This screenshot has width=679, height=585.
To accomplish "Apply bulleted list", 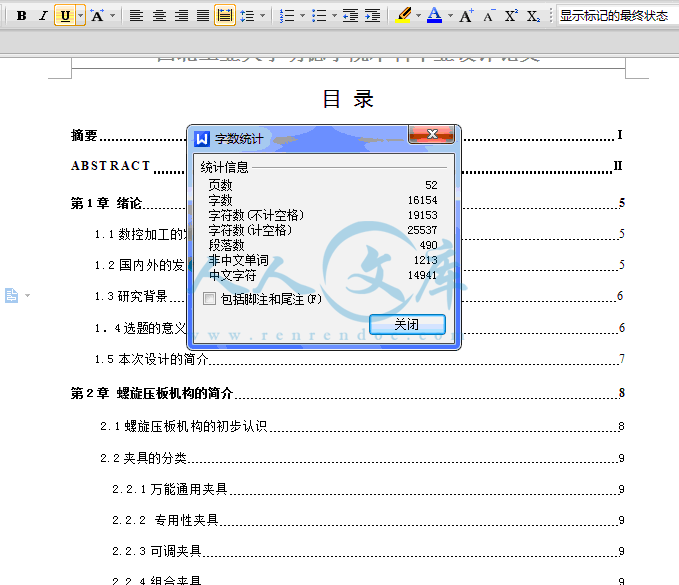I will coord(319,16).
